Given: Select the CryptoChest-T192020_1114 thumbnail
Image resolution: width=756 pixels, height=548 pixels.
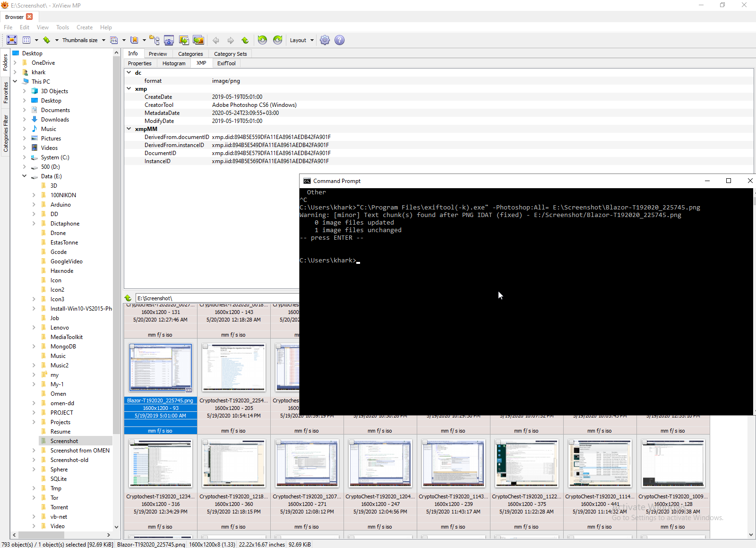Looking at the screenshot, I should point(600,463).
